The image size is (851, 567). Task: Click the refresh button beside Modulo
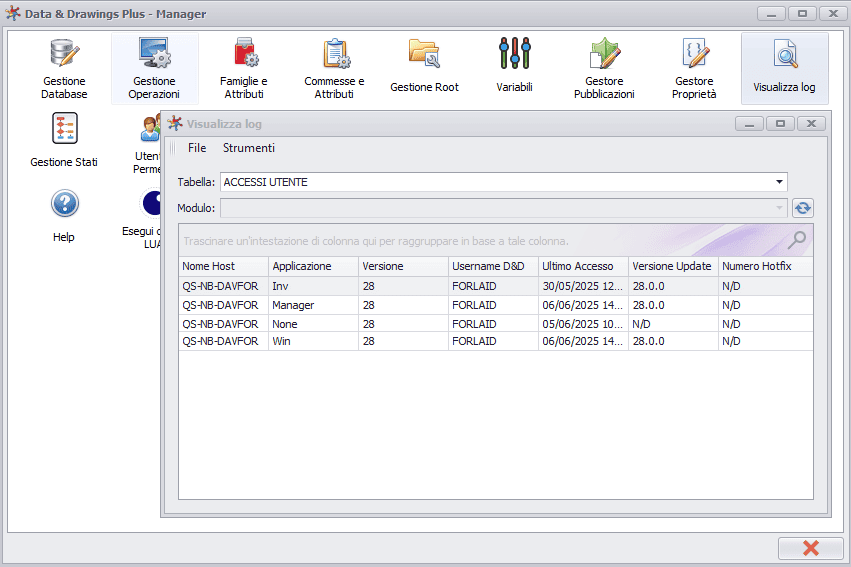803,208
